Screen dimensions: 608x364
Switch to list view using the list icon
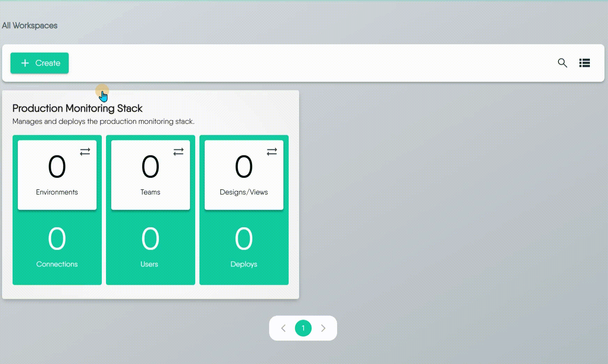[584, 63]
